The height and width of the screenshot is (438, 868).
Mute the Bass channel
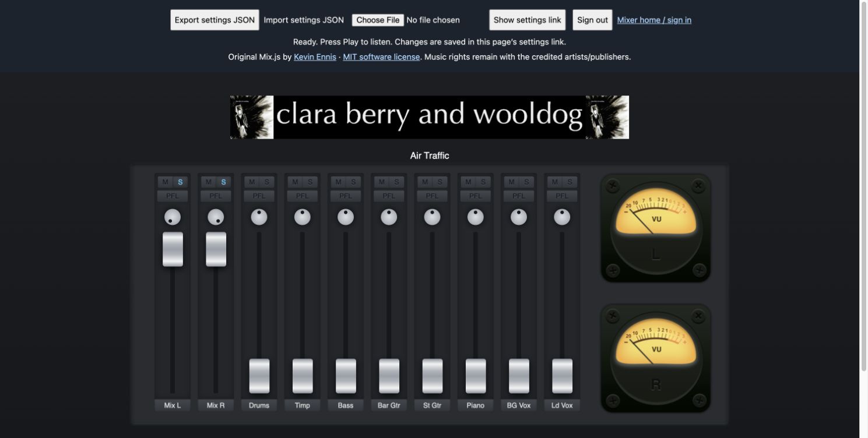(338, 182)
